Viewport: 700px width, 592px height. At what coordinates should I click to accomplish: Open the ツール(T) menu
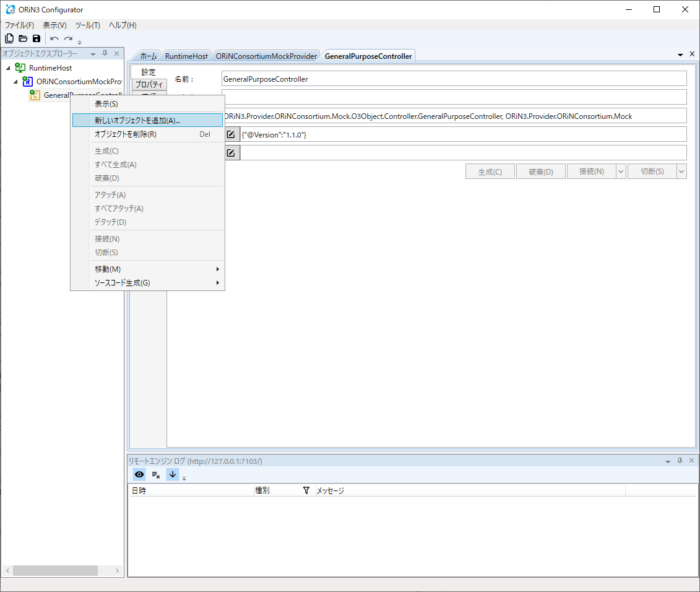87,25
